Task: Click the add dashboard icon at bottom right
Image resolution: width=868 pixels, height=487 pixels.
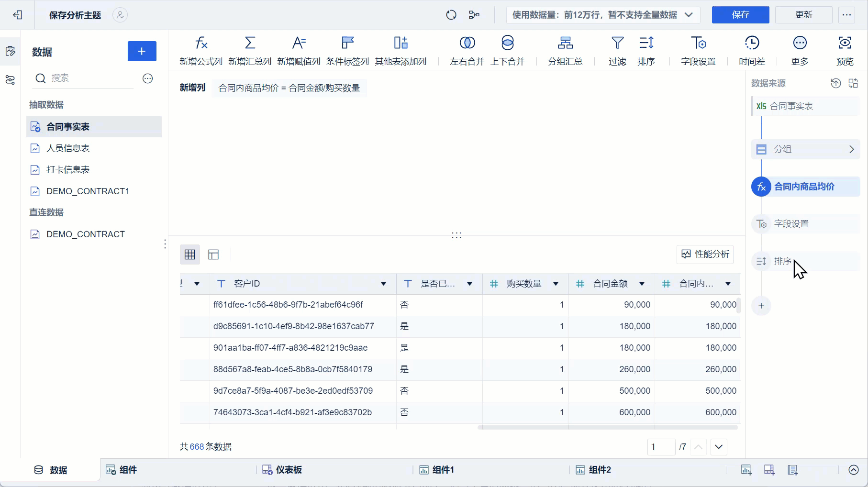Action: coord(769,470)
